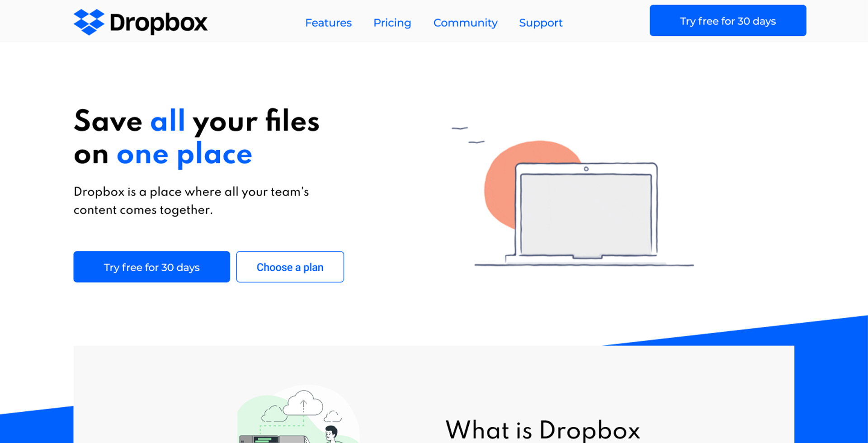The height and width of the screenshot is (443, 868).
Task: Select Support in the top navigation
Action: click(541, 23)
